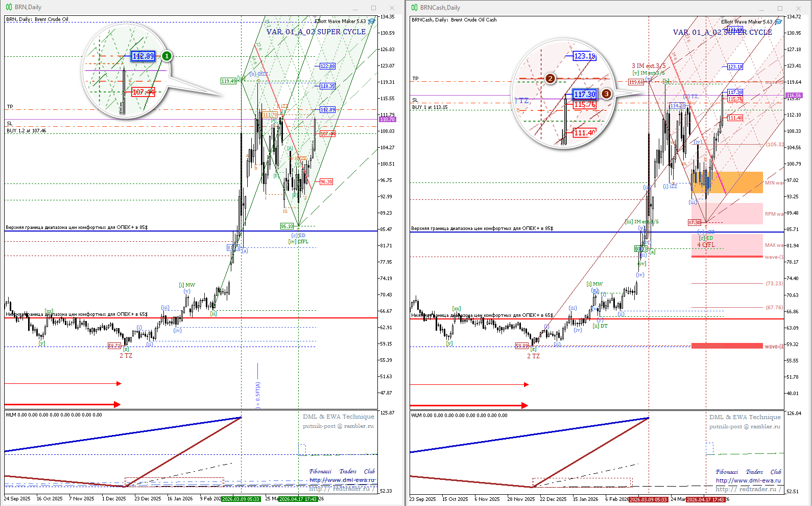Select the blue 122.88 price label
812x506 pixels.
(x=327, y=66)
